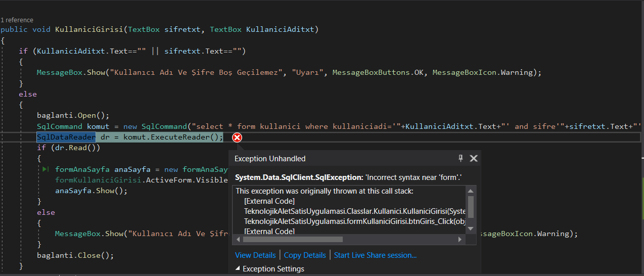Close the Exception Unhandled popup

click(474, 158)
